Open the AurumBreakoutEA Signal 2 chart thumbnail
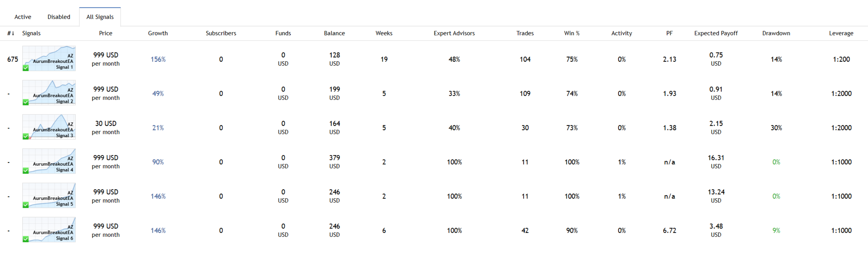The height and width of the screenshot is (254, 868). pos(49,93)
